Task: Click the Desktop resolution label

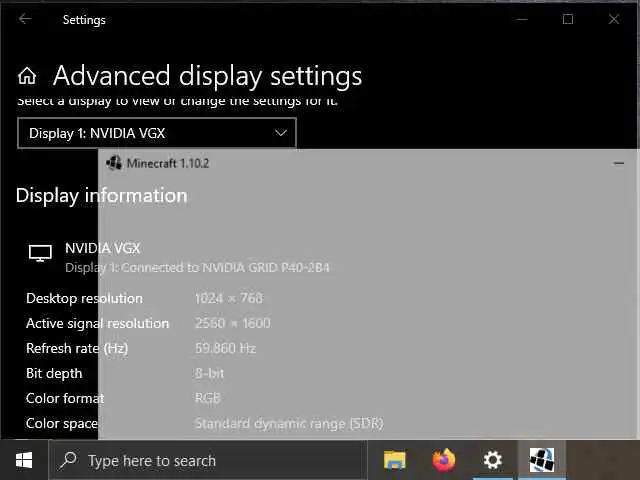Action: [x=84, y=298]
